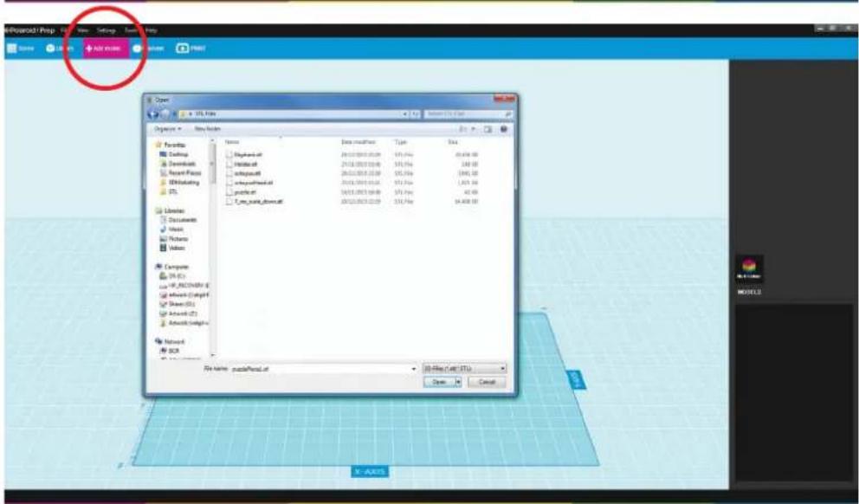Expand the File name dropdown arrow
859x504 pixels.
(414, 369)
